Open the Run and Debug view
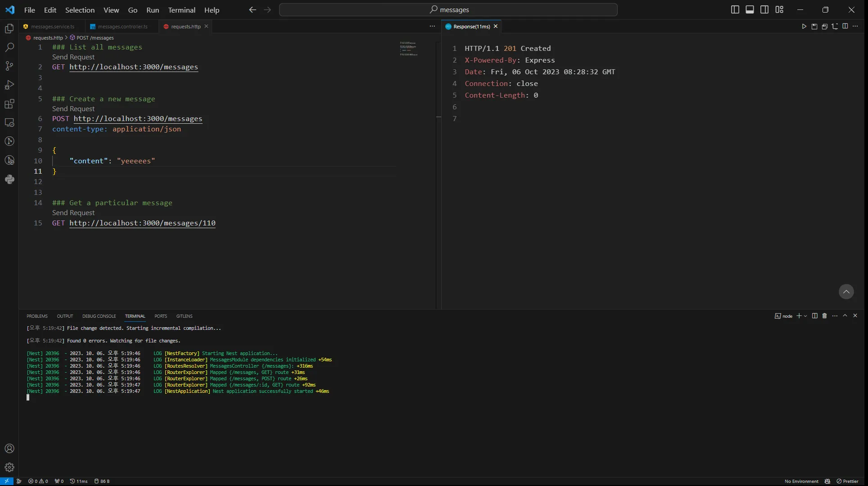The image size is (868, 486). pos(9,85)
